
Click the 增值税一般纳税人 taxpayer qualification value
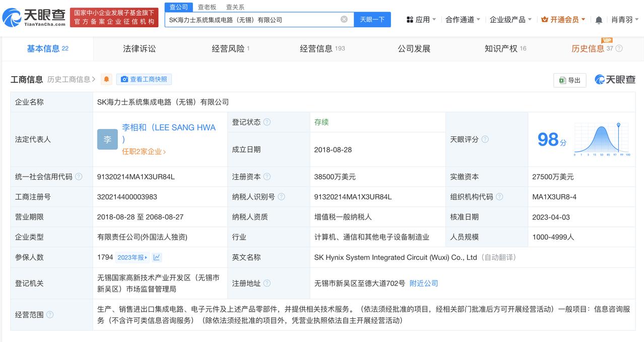[343, 217]
